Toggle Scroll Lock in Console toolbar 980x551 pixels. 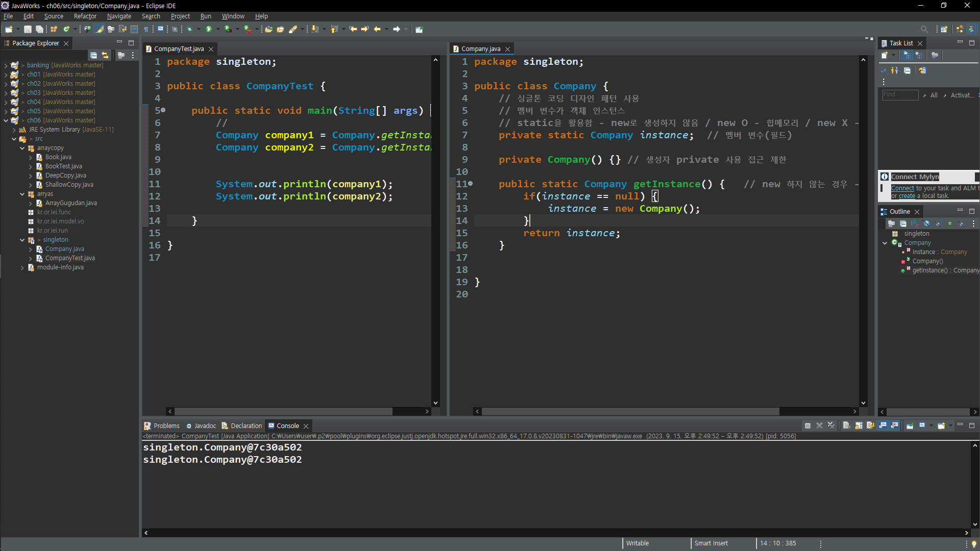[x=859, y=425]
